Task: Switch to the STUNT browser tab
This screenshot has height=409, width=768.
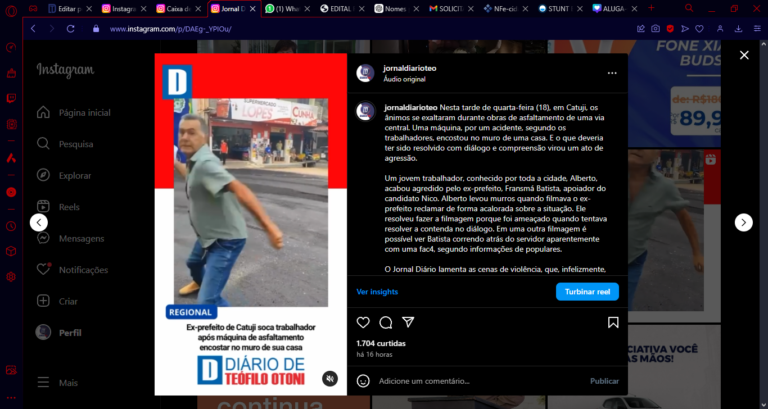Action: click(x=556, y=8)
